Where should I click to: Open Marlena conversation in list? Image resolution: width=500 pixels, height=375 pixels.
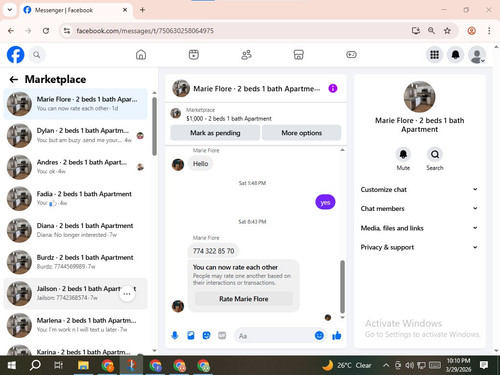(75, 325)
